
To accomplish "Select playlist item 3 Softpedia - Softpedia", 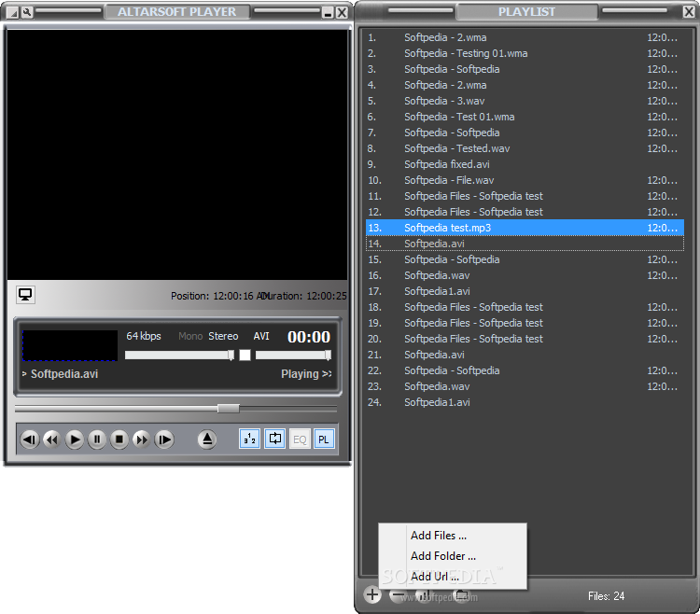I will click(x=525, y=69).
